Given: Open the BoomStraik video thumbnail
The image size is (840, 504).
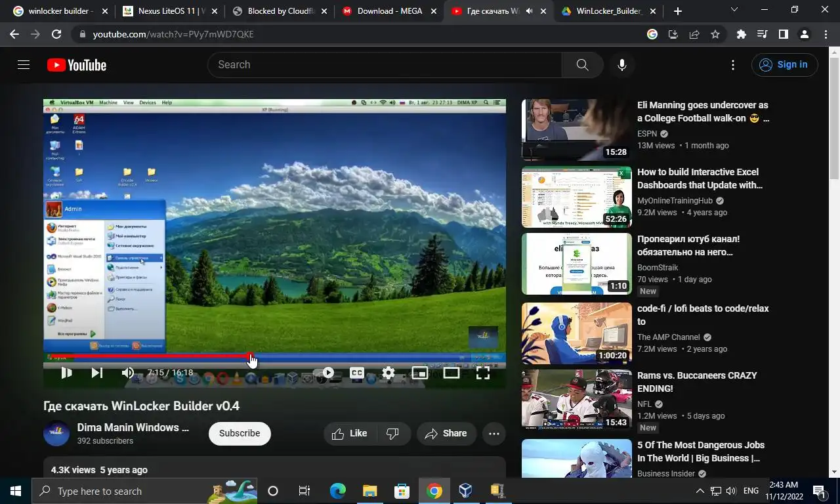Looking at the screenshot, I should 576,264.
